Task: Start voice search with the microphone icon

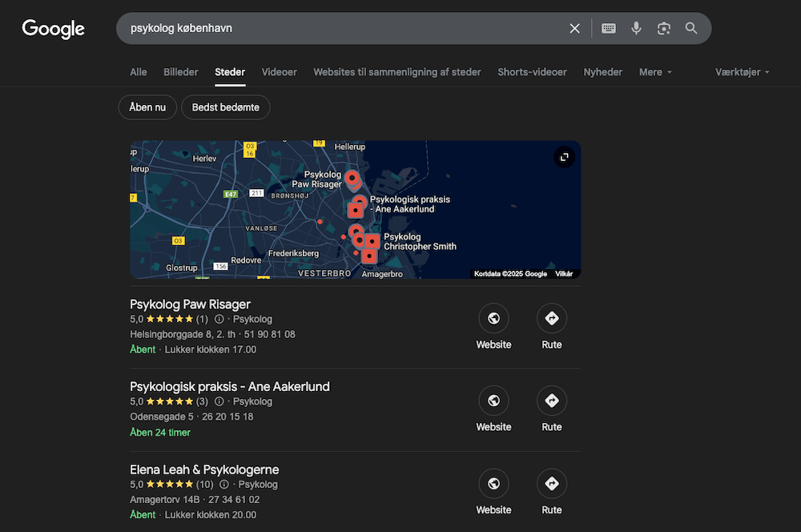Action: (636, 29)
